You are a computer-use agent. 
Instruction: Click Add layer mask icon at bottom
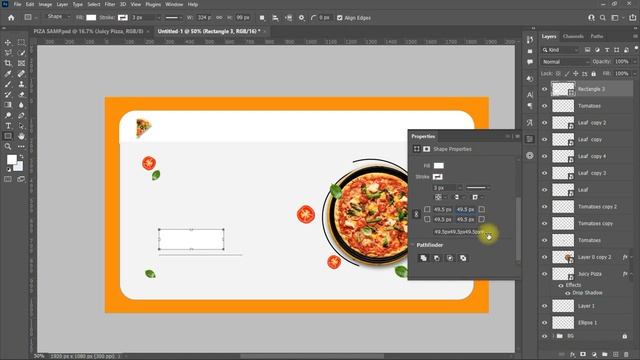(x=583, y=354)
